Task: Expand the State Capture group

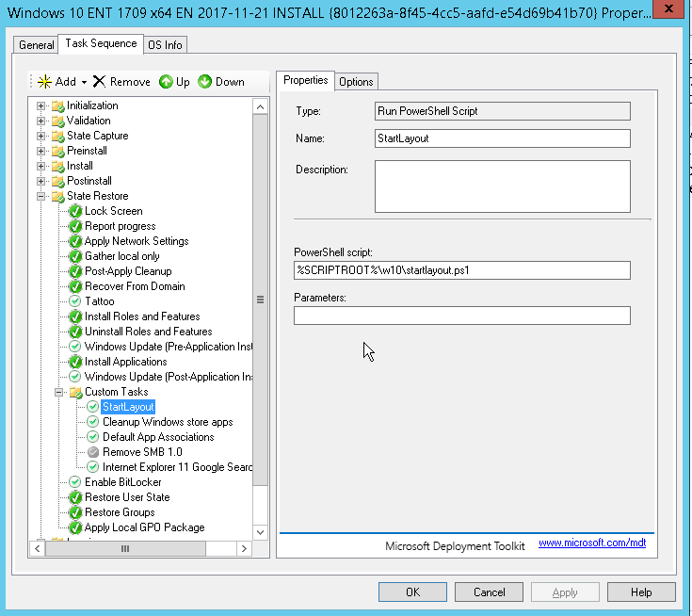Action: [x=40, y=136]
